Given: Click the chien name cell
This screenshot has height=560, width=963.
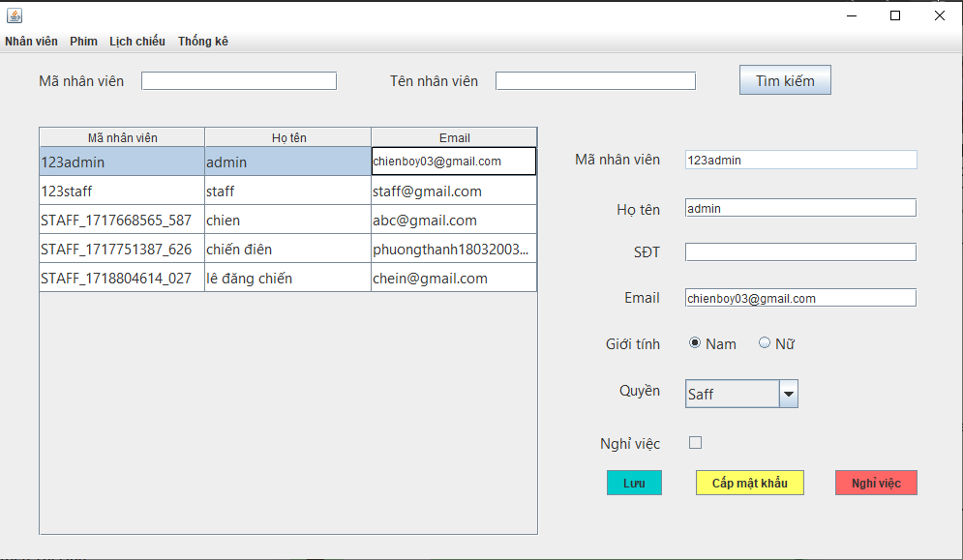Looking at the screenshot, I should point(288,220).
